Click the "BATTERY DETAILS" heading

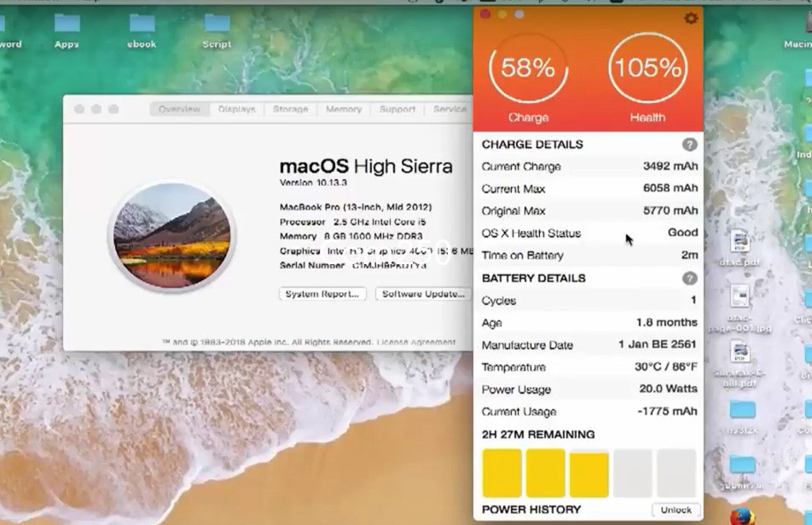point(533,279)
